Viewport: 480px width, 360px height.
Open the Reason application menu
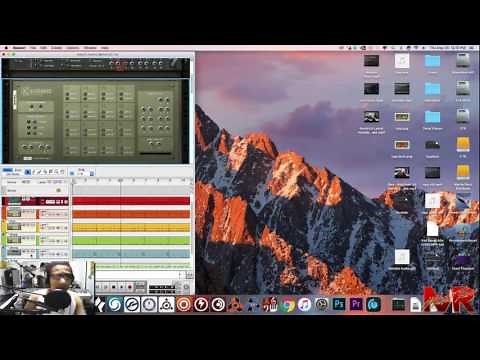[x=19, y=48]
